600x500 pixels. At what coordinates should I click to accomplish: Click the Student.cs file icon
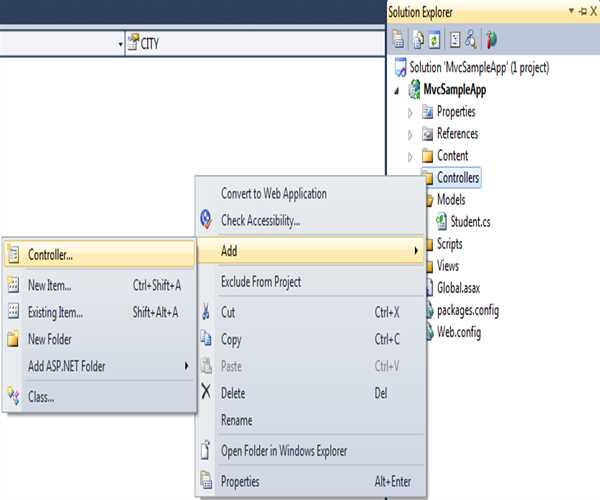[443, 222]
